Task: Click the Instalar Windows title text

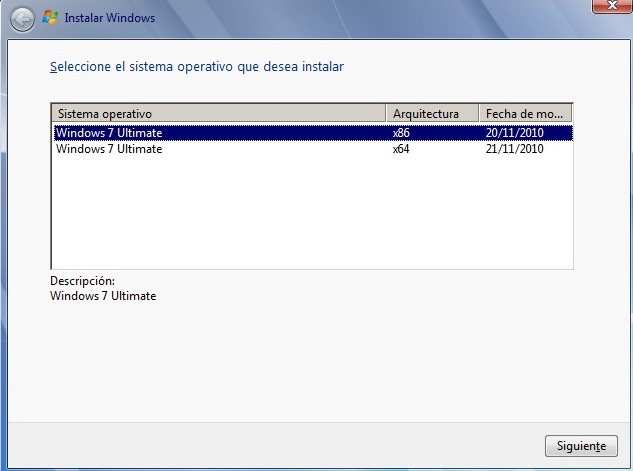Action: point(109,18)
